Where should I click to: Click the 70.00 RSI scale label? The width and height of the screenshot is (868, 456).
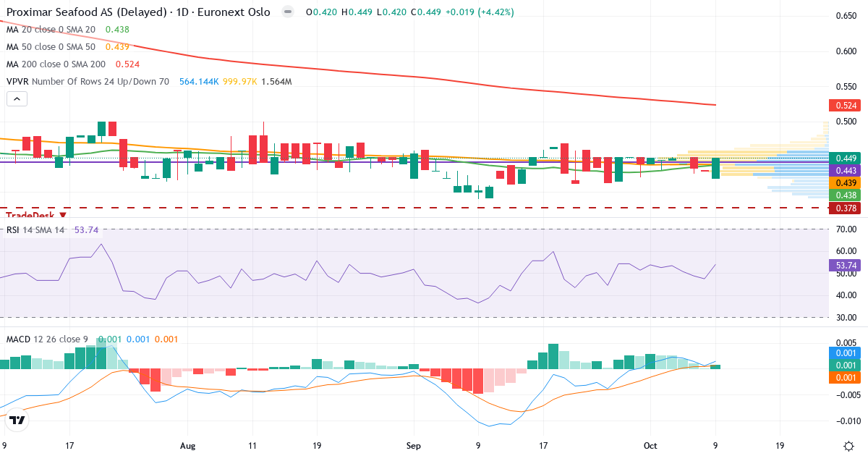pos(845,229)
